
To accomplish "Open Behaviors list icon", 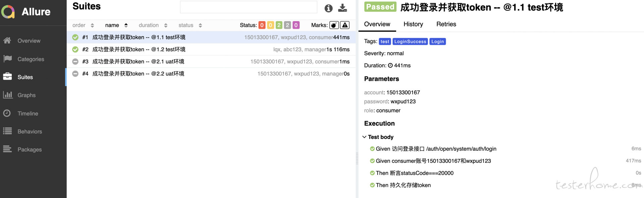I will pyautogui.click(x=7, y=131).
